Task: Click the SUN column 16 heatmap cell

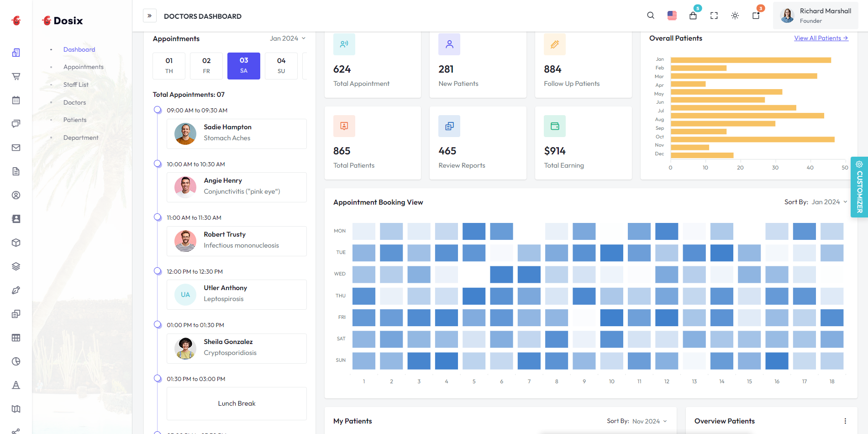Action: (777, 361)
